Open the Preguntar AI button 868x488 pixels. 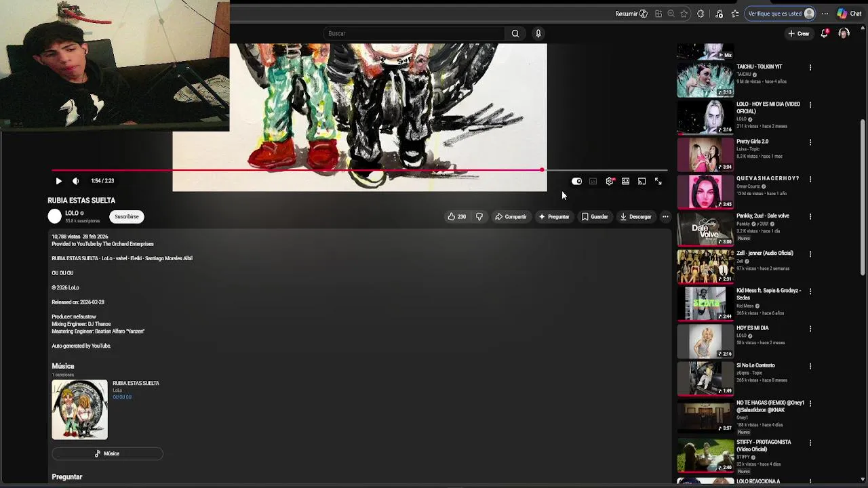554,217
